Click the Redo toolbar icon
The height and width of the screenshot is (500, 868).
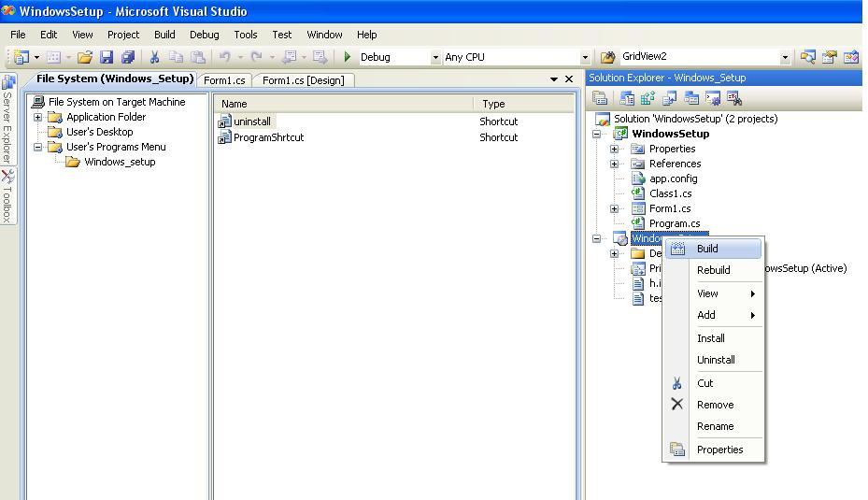point(256,56)
